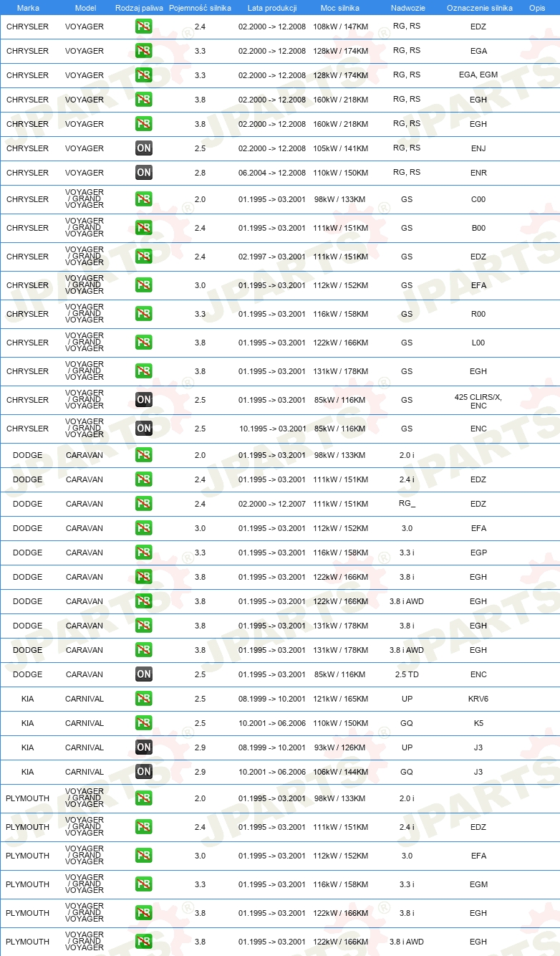
Task: Click the PB icon in the Kia Carnival K5 row
Action: (x=144, y=723)
